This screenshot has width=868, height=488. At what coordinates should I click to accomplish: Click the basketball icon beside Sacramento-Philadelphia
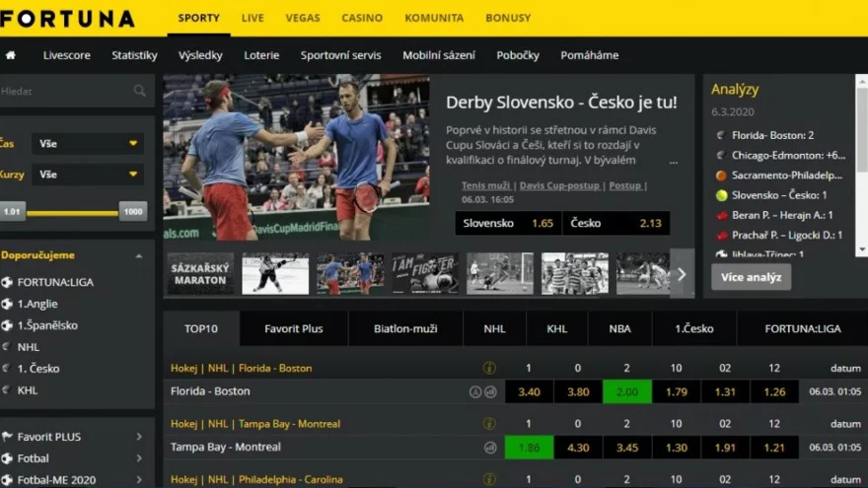pyautogui.click(x=721, y=175)
